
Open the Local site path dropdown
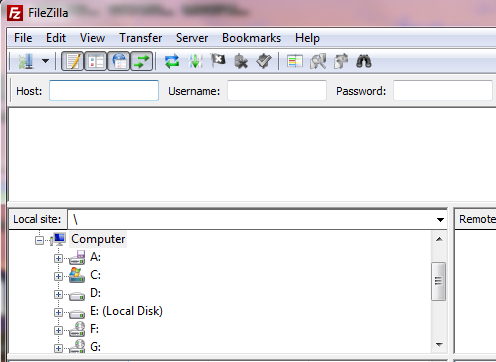tap(440, 220)
